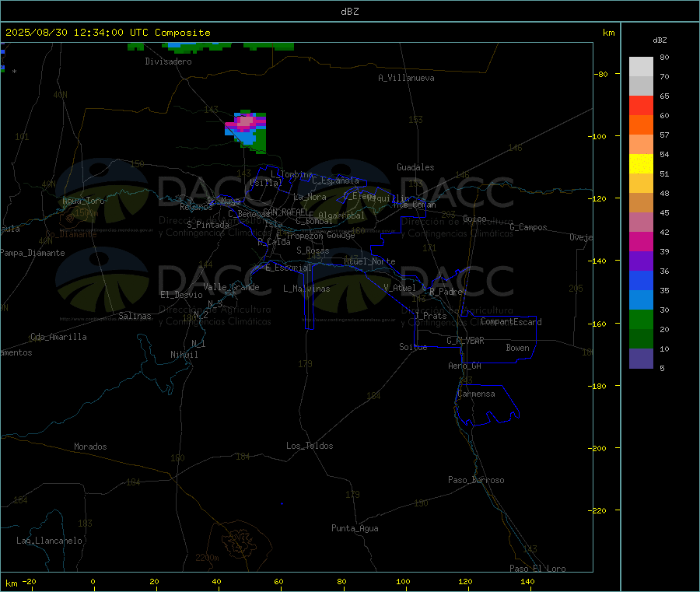Click the R_Padre map label
Screen dimensions: 700x592
click(x=446, y=292)
